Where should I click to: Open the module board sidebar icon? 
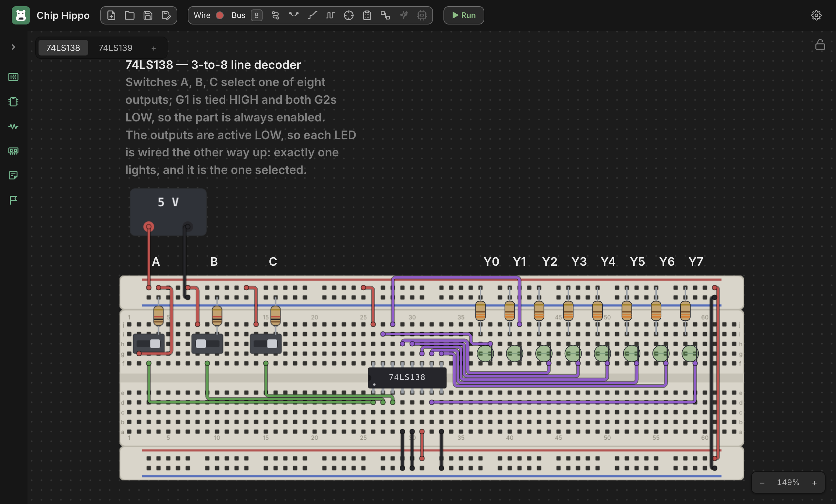(13, 151)
